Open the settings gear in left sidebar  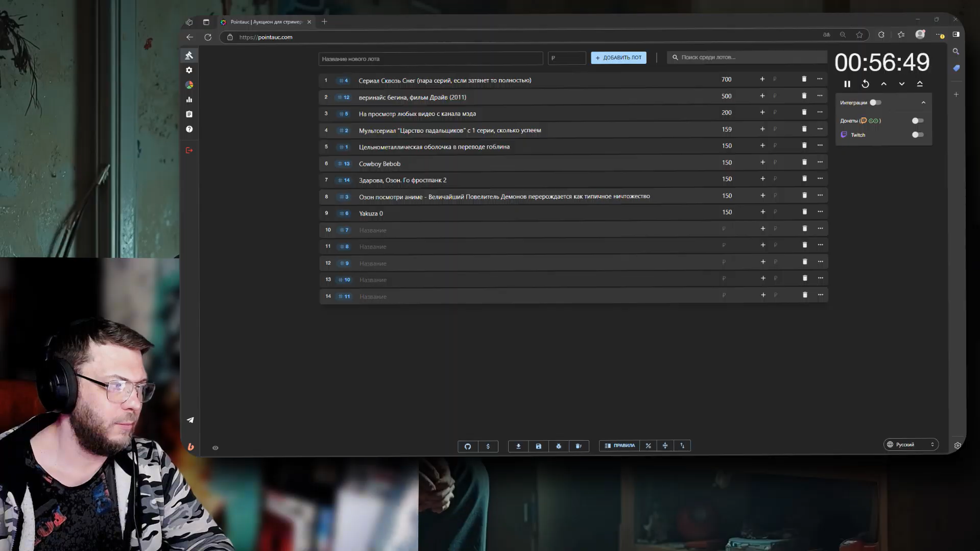click(x=189, y=70)
